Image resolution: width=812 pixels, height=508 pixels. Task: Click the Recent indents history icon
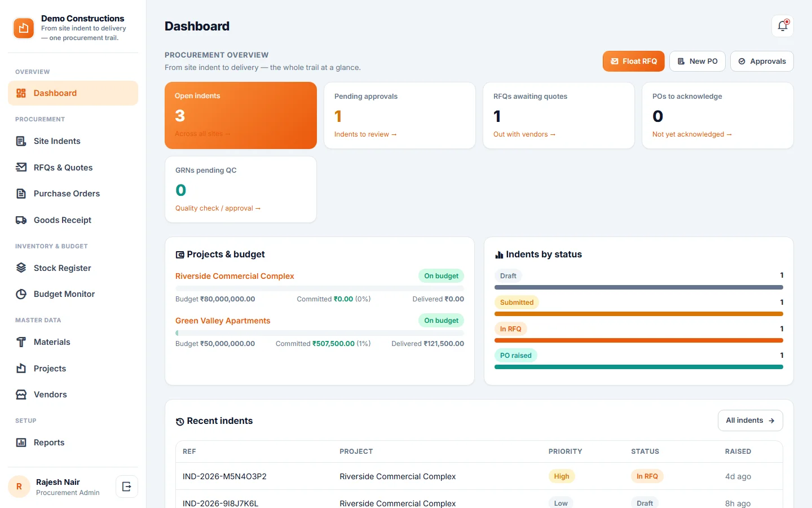click(180, 422)
